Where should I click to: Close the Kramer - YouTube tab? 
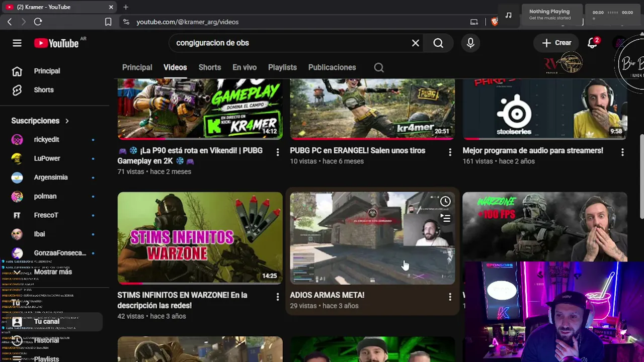111,7
